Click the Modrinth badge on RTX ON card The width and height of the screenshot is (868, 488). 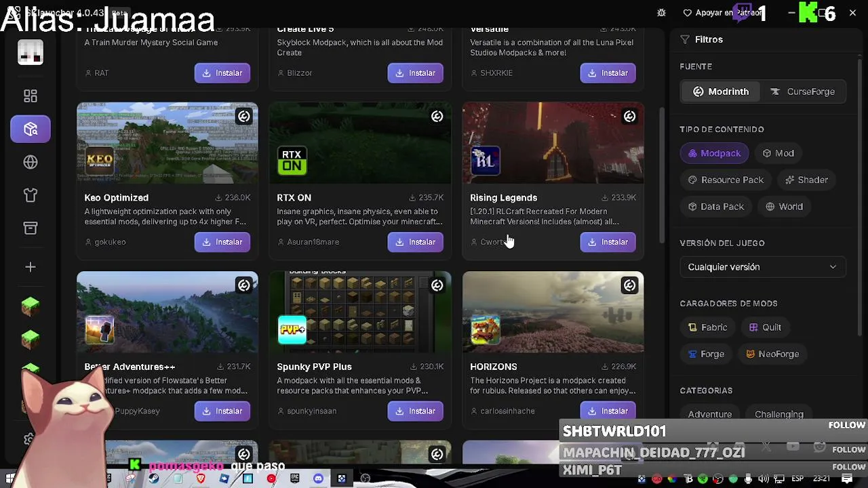pos(437,117)
